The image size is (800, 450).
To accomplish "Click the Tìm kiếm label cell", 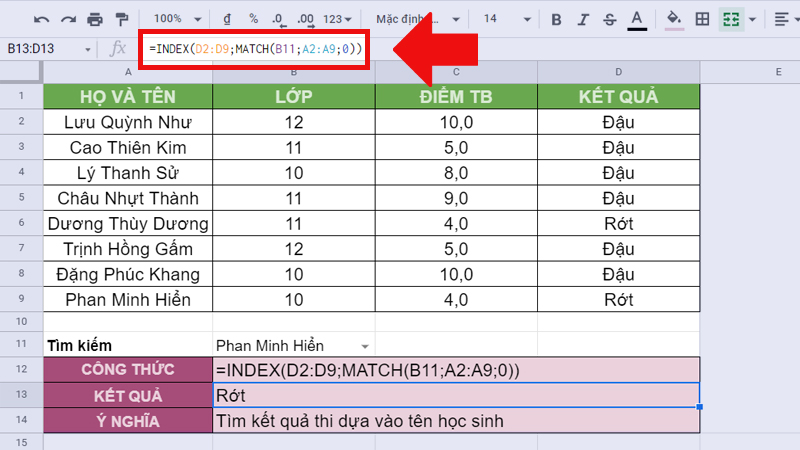I will [128, 345].
